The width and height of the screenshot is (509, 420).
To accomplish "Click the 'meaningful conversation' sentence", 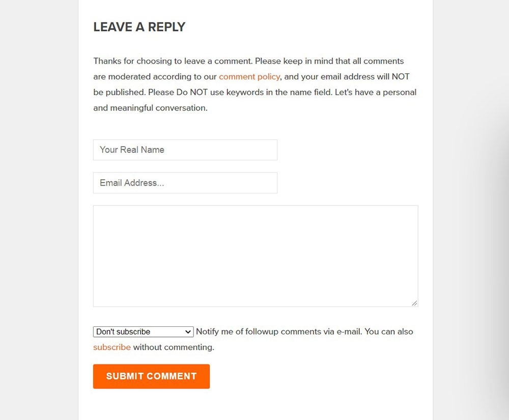I will [x=150, y=108].
